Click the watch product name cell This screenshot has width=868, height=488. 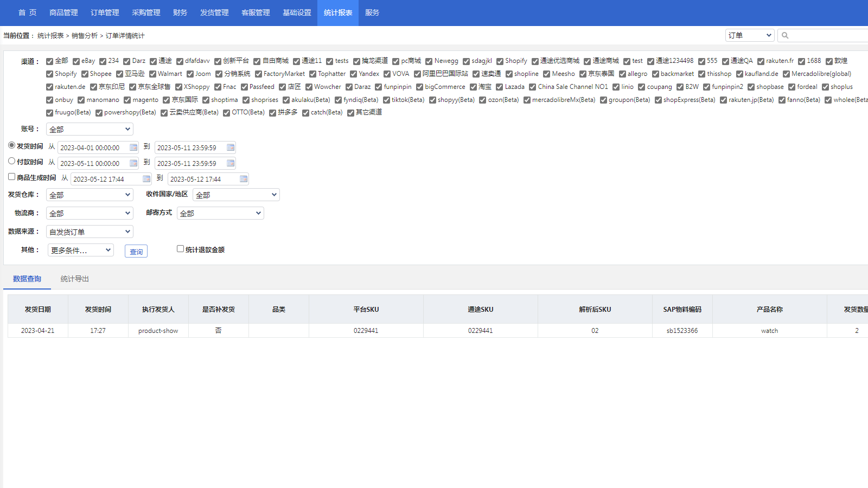770,331
